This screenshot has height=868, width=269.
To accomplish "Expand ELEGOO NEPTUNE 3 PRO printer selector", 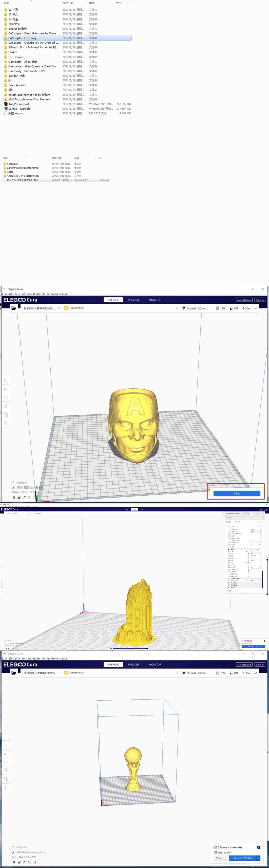I will coord(42,673).
